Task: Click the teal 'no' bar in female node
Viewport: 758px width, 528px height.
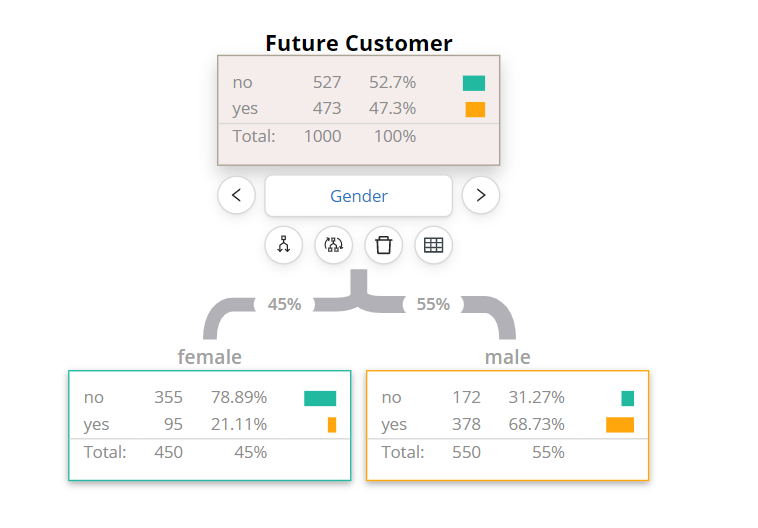Action: (320, 398)
